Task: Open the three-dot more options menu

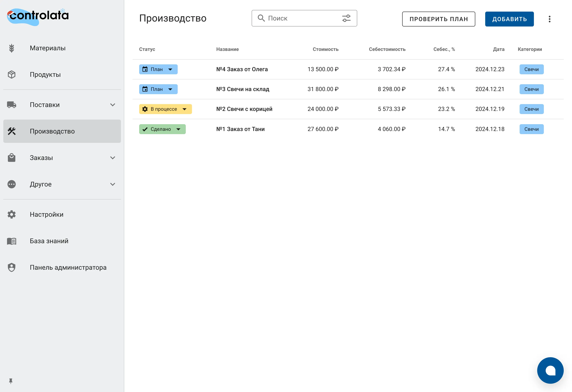Action: pyautogui.click(x=549, y=19)
